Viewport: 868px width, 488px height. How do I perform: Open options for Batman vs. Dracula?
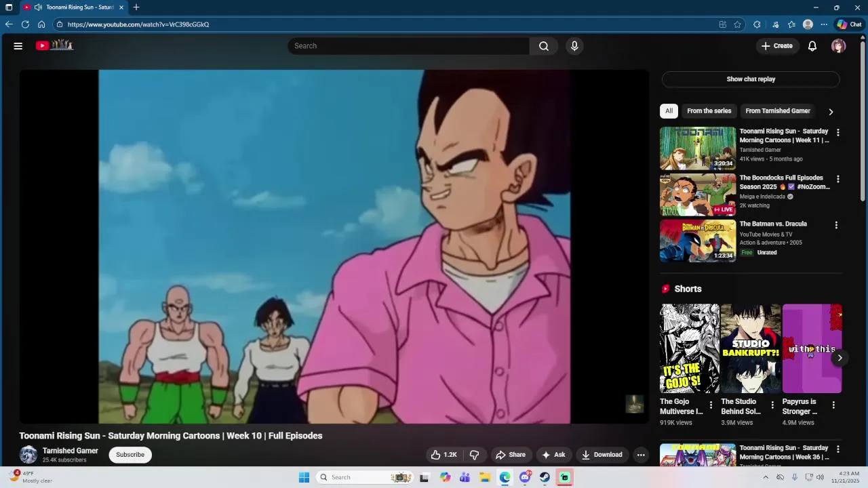click(836, 225)
